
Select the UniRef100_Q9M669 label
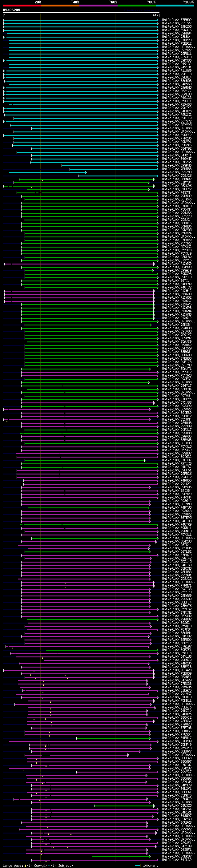pyautogui.click(x=177, y=596)
